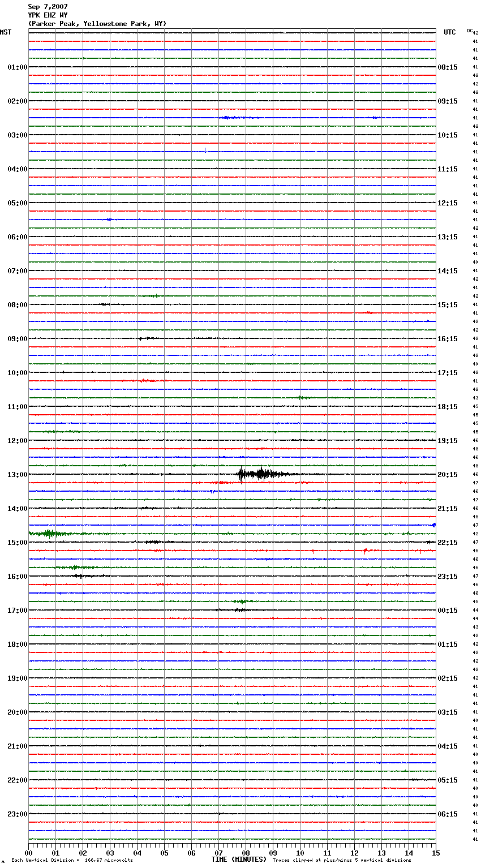Viewport: 481px width, 868px height.
Task: Click the date header 'Sep 7,2007'
Action: (48, 7)
